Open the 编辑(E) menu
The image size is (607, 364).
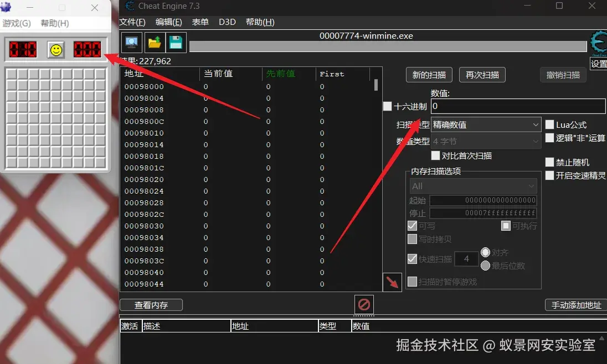pos(169,22)
